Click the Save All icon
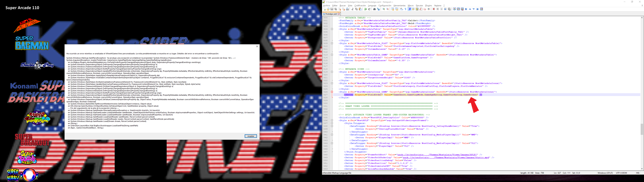Image resolution: width=644 pixels, height=182 pixels. (x=336, y=9)
